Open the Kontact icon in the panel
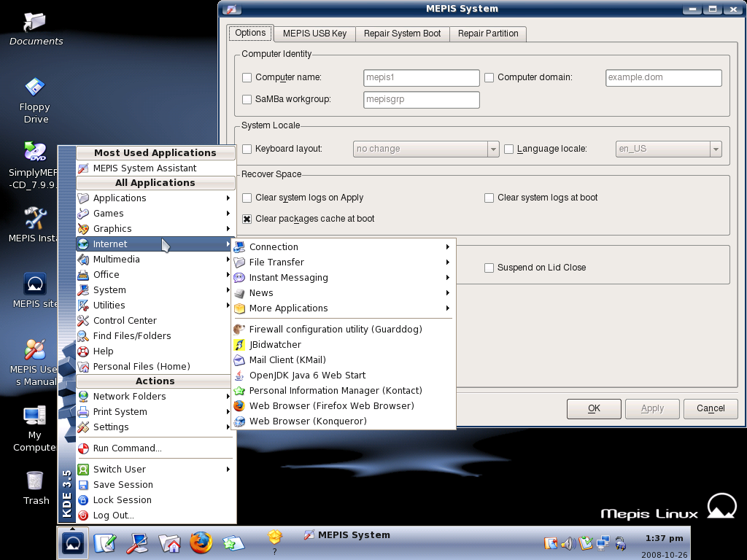This screenshot has height=560, width=747. [233, 542]
